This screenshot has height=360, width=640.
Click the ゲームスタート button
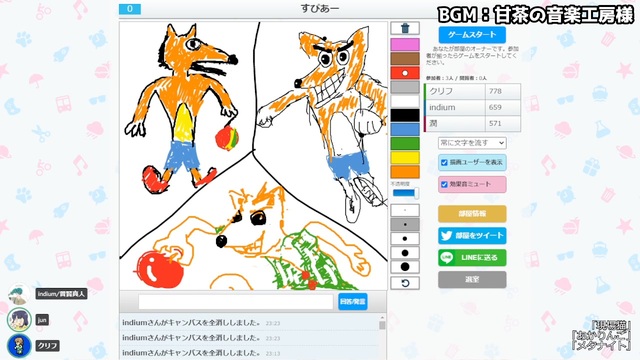(x=472, y=35)
